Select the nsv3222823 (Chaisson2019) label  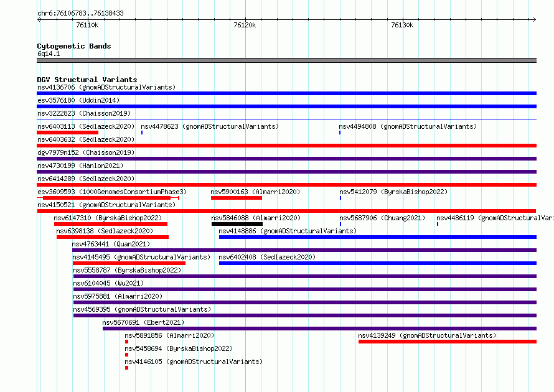coord(84,113)
